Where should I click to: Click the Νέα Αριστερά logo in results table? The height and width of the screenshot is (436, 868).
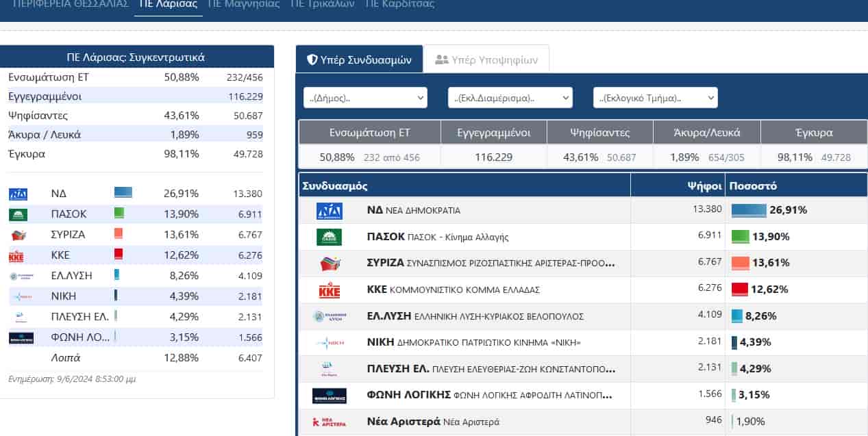coord(330,422)
